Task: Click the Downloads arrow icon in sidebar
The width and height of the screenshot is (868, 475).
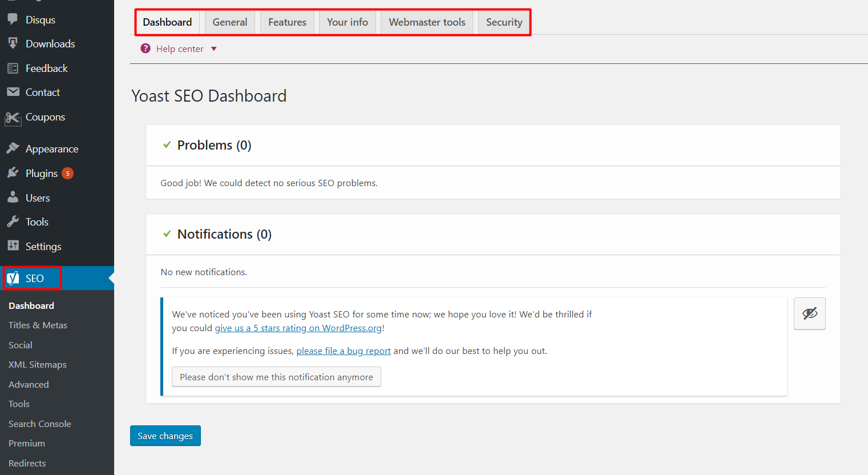Action: click(x=13, y=43)
